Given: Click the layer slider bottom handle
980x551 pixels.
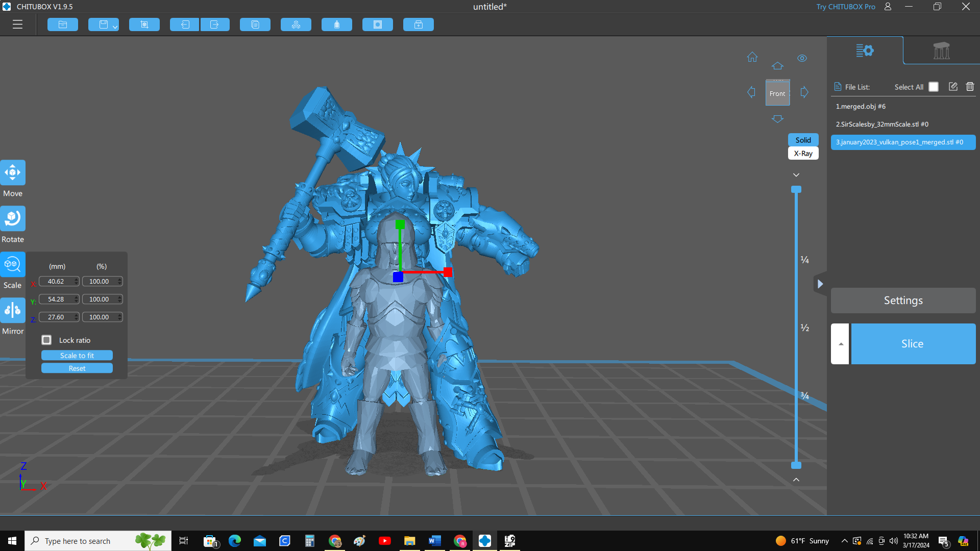Looking at the screenshot, I should (796, 465).
